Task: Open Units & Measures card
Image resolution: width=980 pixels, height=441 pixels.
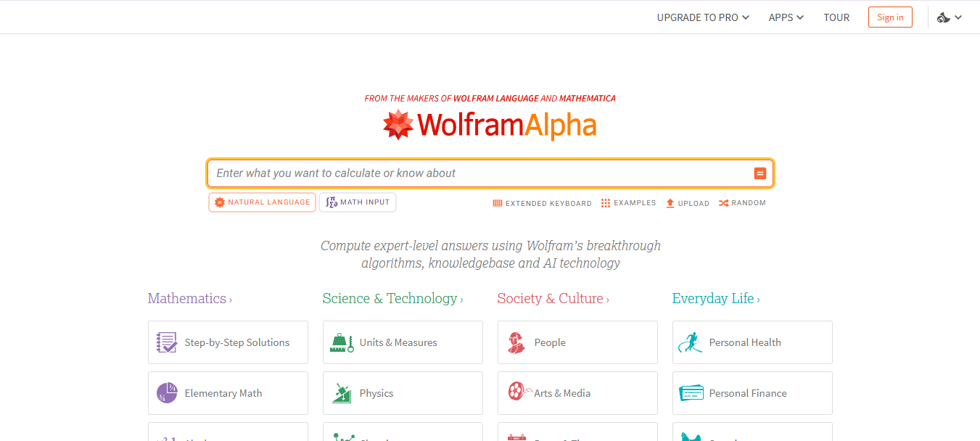Action: (x=403, y=342)
